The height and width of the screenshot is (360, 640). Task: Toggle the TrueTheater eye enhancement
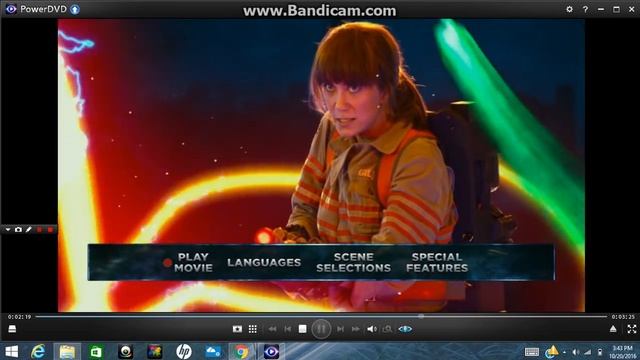click(405, 329)
